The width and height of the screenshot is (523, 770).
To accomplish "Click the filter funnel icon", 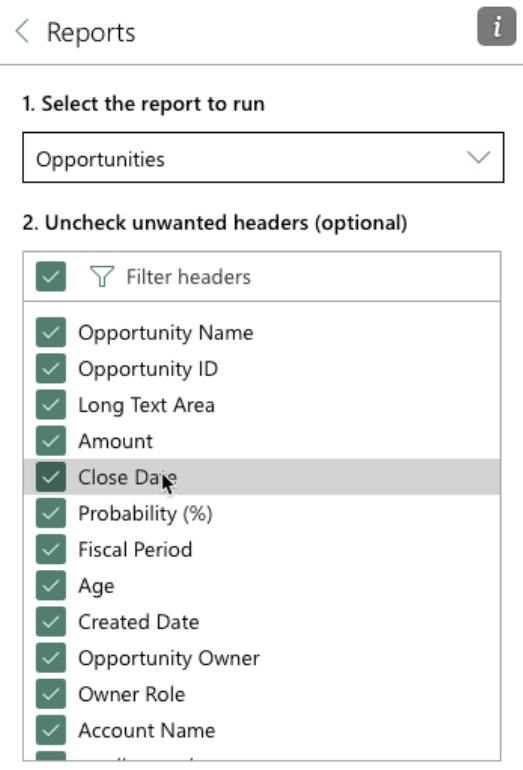I will 102,276.
